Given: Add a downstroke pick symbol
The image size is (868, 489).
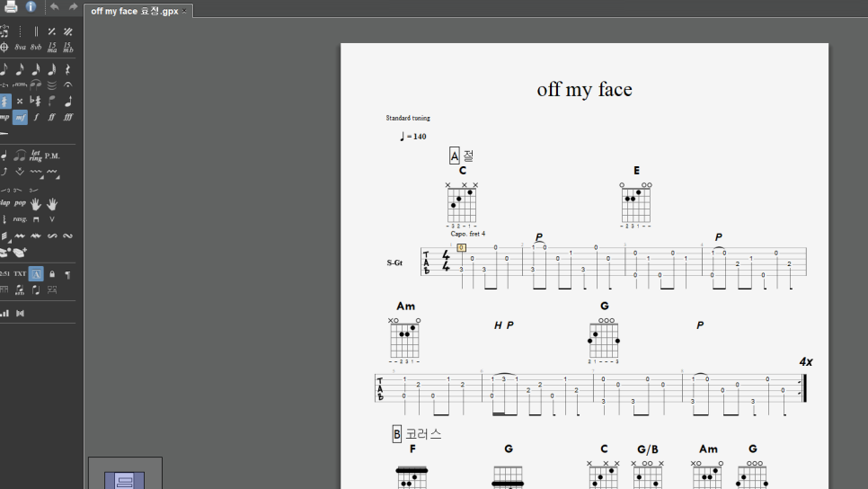Looking at the screenshot, I should coord(36,219).
